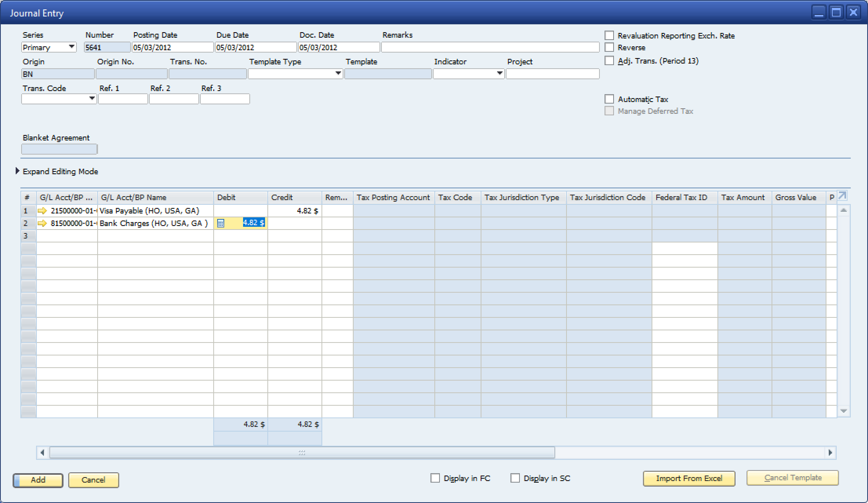Viewport: 868px width, 503px height.
Task: Open the Series dropdown showing Primary
Action: click(72, 47)
